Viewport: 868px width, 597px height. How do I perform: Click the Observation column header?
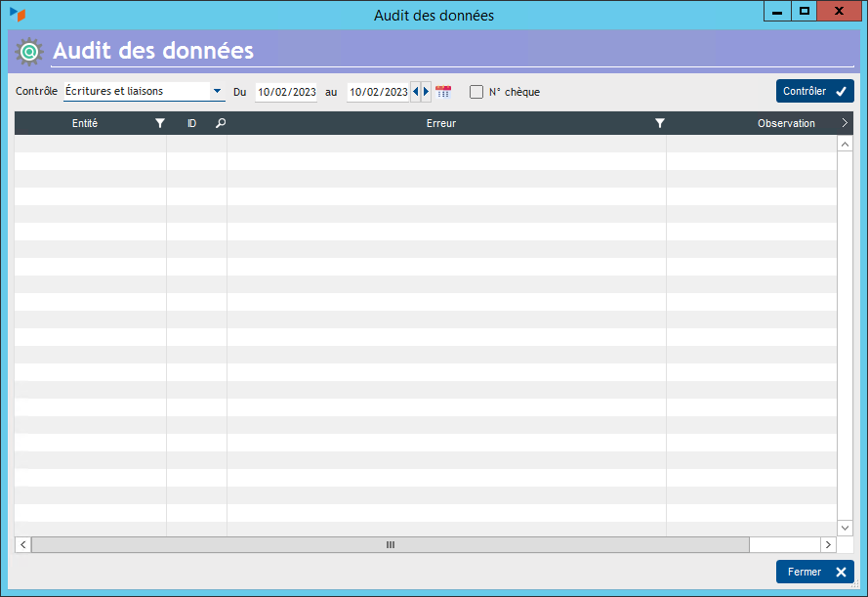pos(785,124)
